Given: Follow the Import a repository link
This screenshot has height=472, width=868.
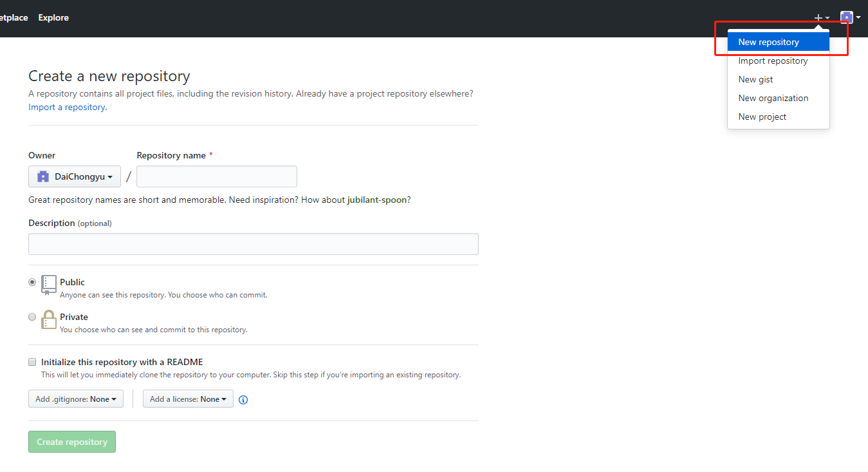Looking at the screenshot, I should (67, 107).
